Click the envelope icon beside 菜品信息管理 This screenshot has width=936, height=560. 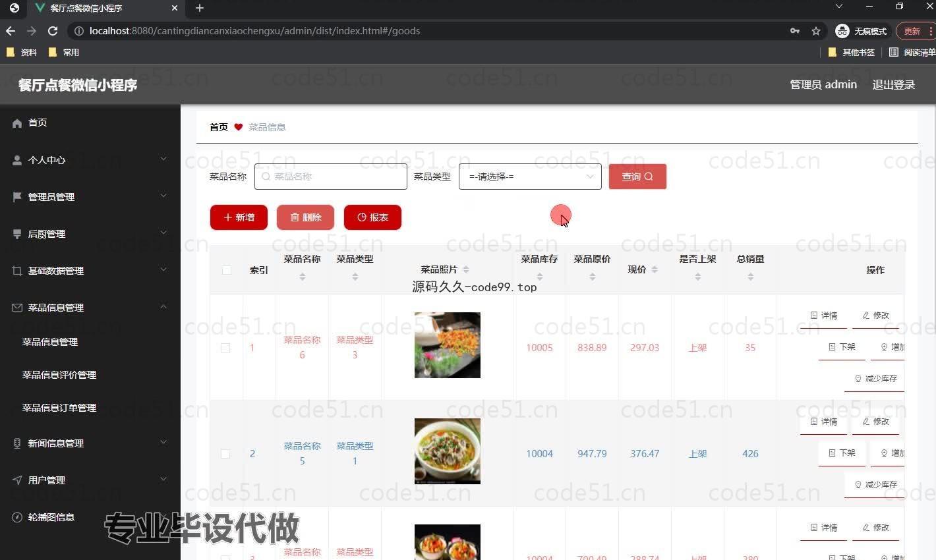pos(17,308)
